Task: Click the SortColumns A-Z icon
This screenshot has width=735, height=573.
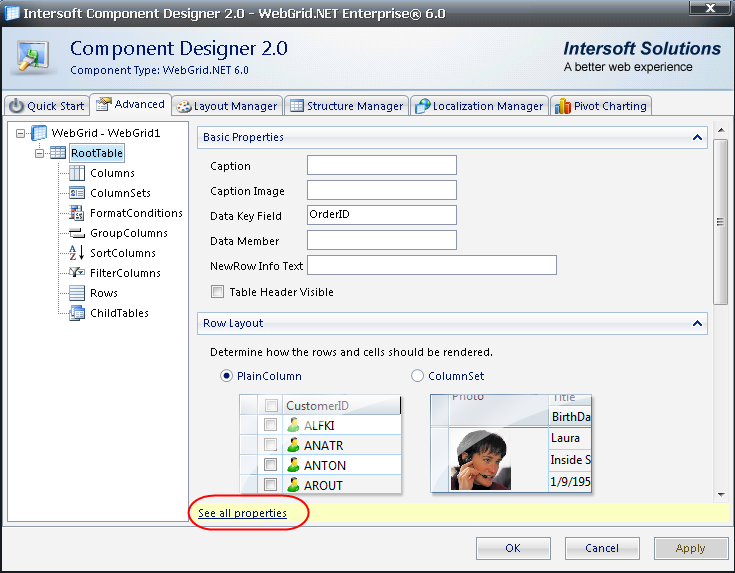Action: [76, 253]
